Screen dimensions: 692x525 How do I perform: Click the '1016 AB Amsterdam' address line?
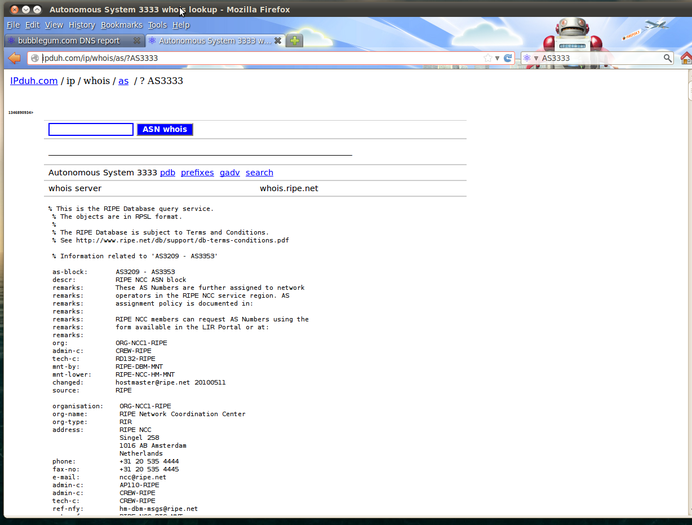coord(153,446)
